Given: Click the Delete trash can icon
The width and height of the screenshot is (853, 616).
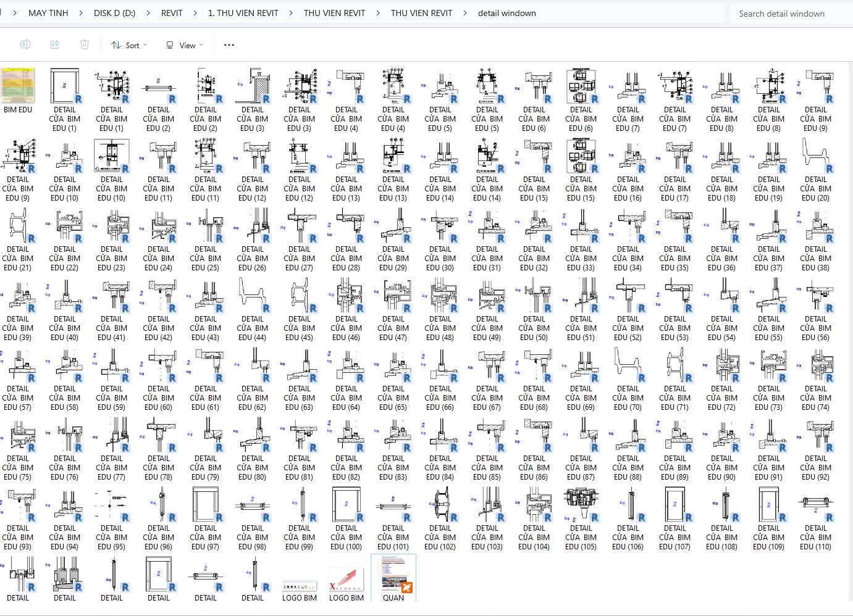Looking at the screenshot, I should (85, 44).
